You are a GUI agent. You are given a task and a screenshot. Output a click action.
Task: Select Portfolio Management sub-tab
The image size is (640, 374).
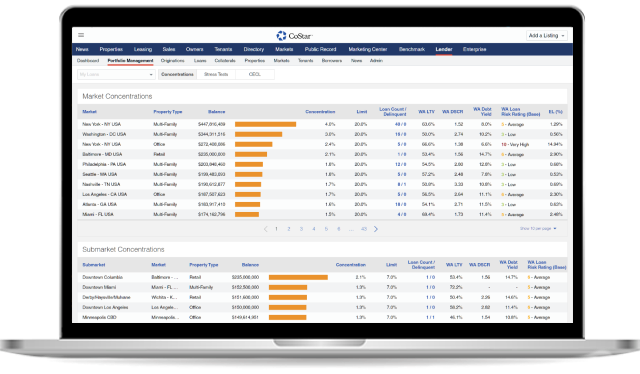130,60
